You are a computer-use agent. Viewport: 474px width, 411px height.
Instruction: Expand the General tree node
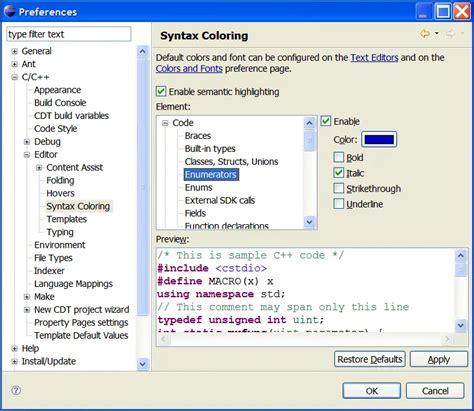pyautogui.click(x=14, y=51)
